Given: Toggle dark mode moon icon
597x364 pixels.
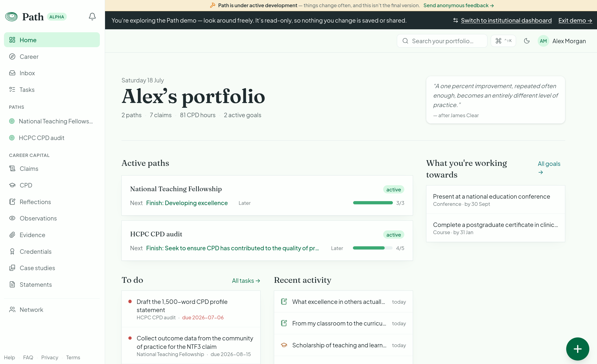Looking at the screenshot, I should tap(527, 41).
